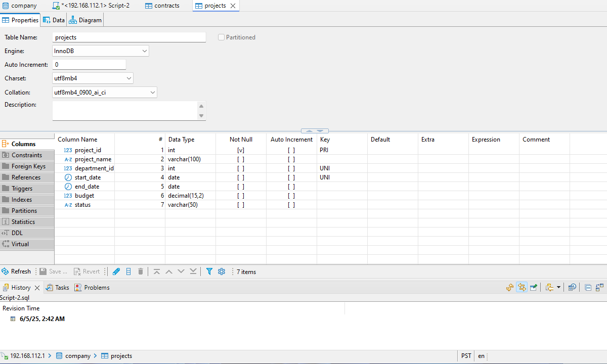
Task: Click the Delete trash can icon
Action: click(x=141, y=271)
